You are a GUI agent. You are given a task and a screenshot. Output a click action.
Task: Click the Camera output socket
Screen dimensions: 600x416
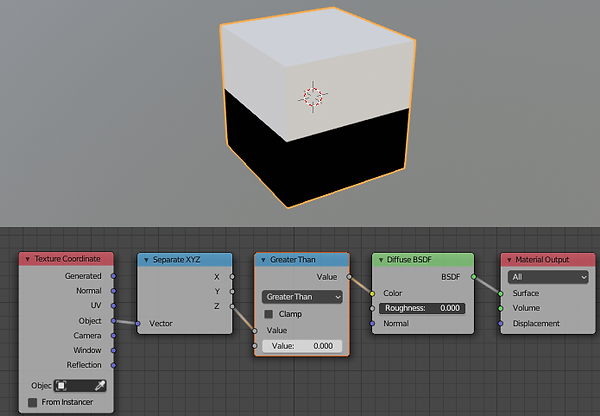pyautogui.click(x=113, y=336)
